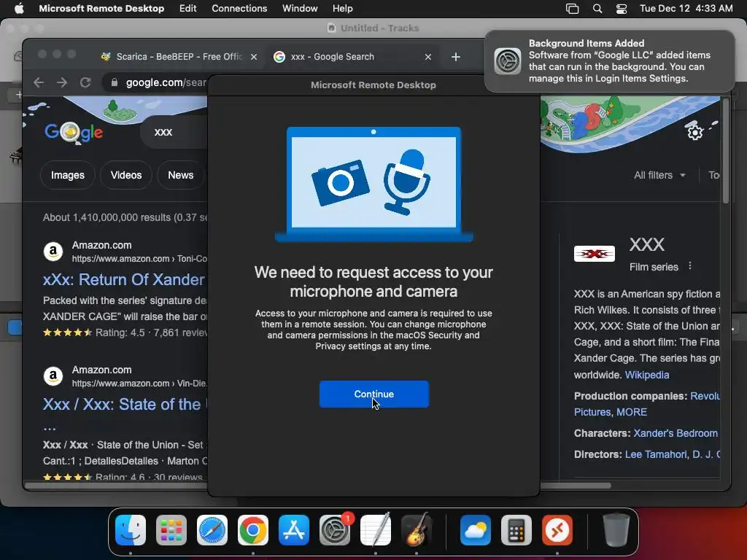Viewport: 747px width, 560px height.
Task: Filter results by News
Action: coord(181,175)
